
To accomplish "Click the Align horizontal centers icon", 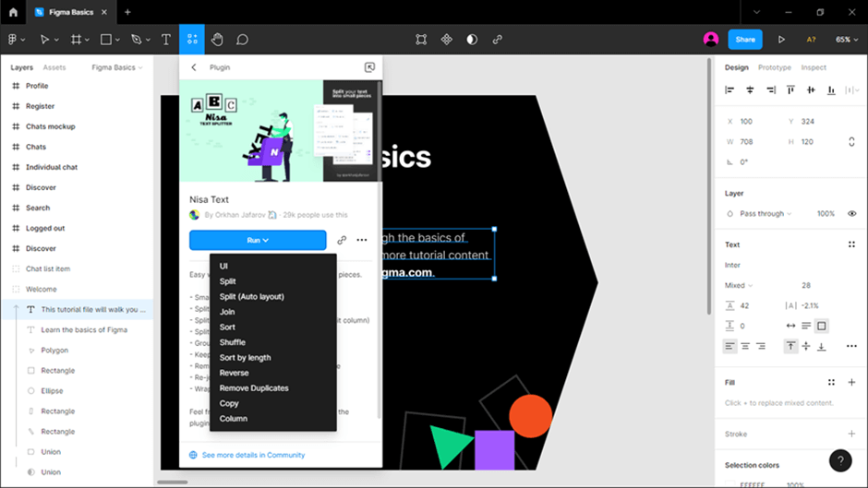I will [x=750, y=89].
